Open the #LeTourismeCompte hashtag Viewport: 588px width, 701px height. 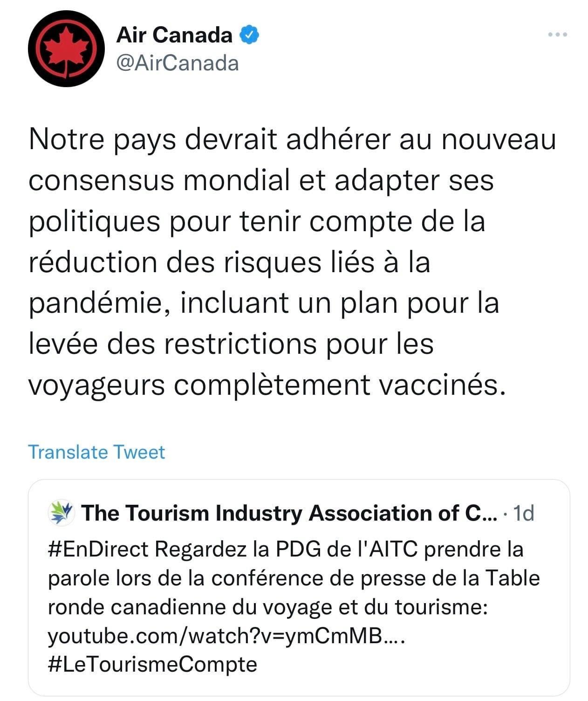click(152, 664)
